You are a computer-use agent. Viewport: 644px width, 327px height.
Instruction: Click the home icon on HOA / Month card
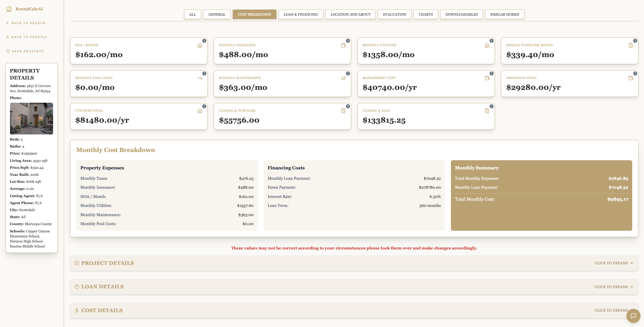[x=200, y=45]
